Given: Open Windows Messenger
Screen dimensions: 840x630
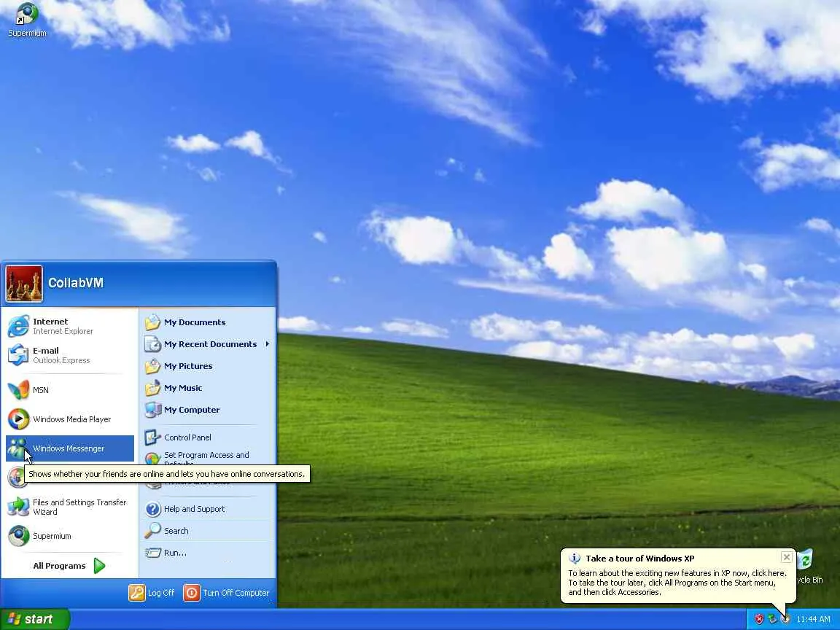Looking at the screenshot, I should tap(70, 448).
